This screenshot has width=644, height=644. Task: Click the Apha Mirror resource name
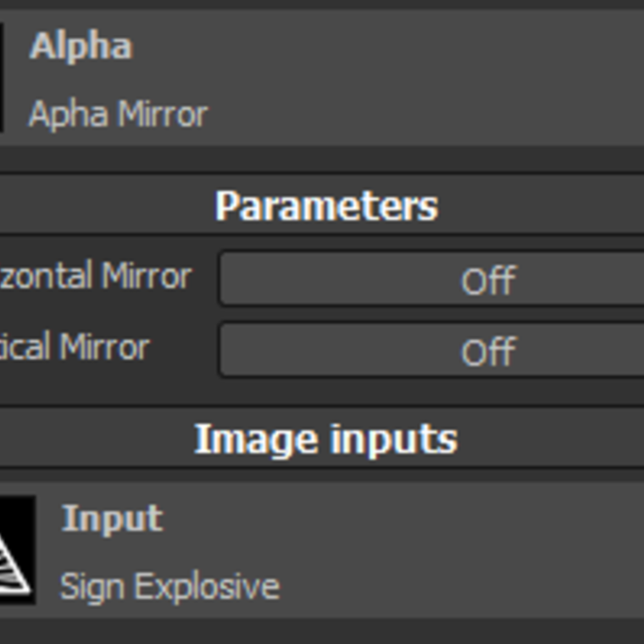click(118, 114)
